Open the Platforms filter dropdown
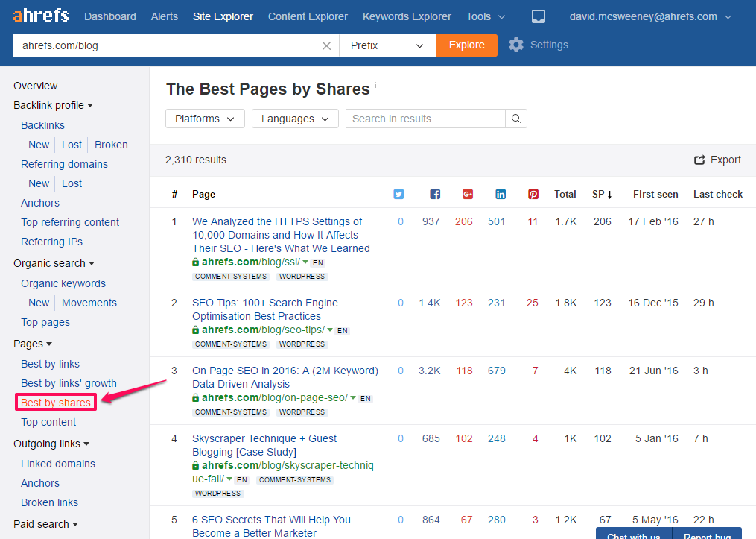Screen dimensions: 756x539 (205, 119)
